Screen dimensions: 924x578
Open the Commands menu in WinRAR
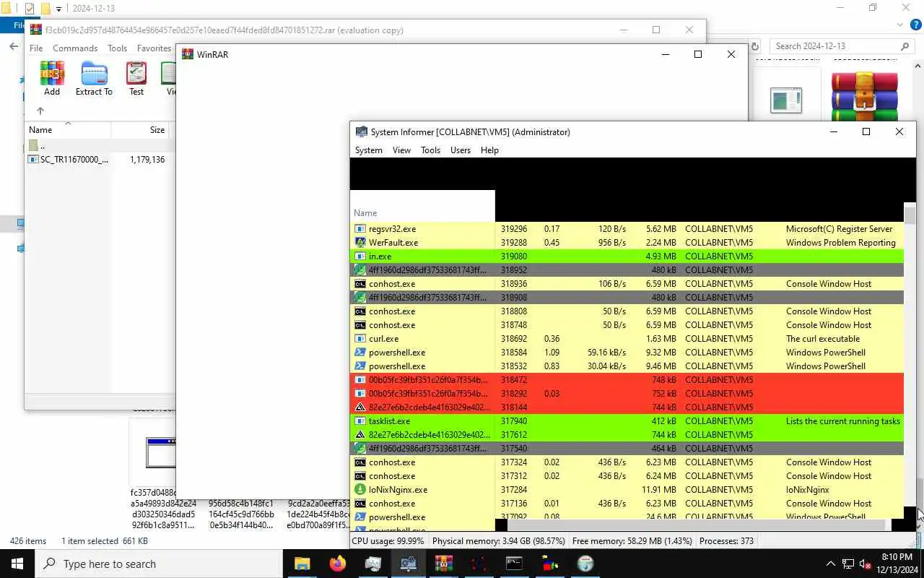75,48
